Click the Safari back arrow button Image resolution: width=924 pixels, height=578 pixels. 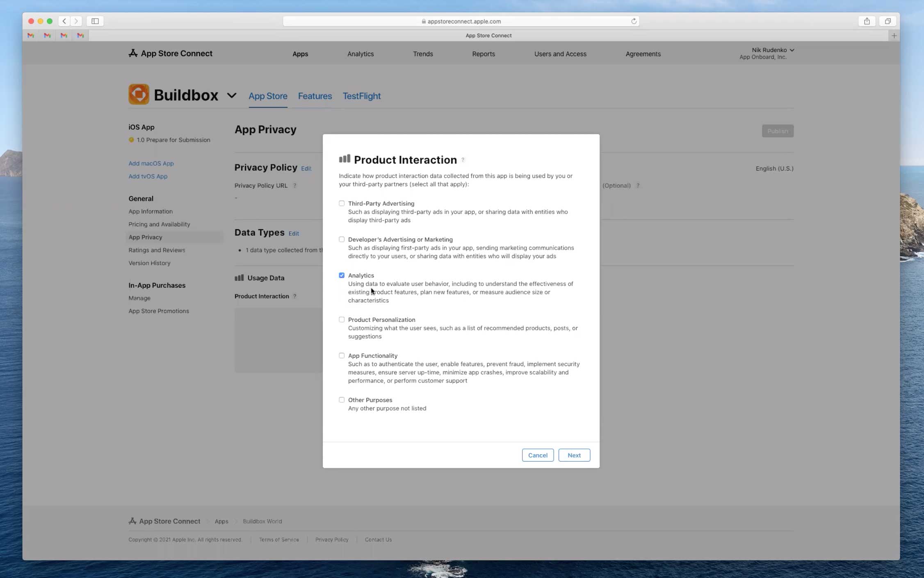pos(64,21)
